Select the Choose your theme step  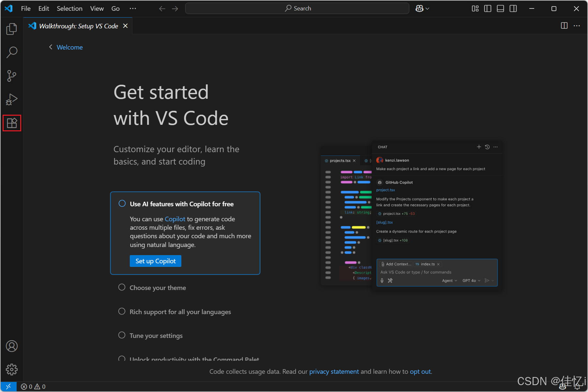(158, 287)
